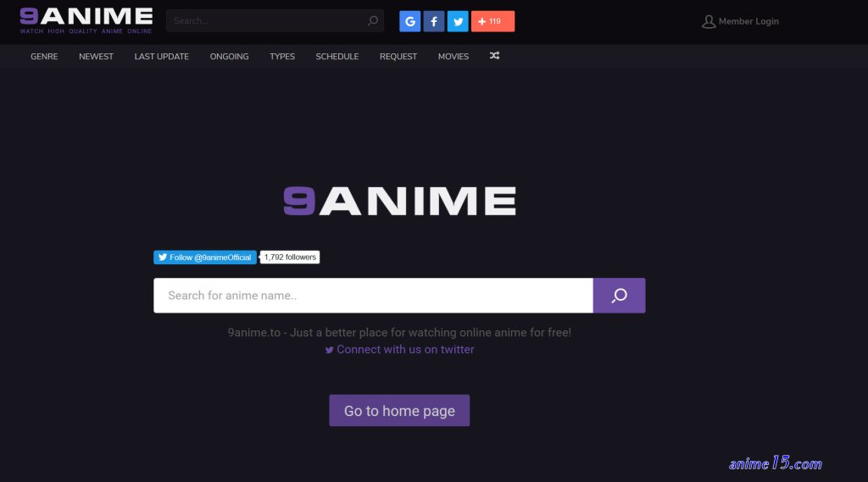Select NEWEST in navigation bar

(x=96, y=57)
